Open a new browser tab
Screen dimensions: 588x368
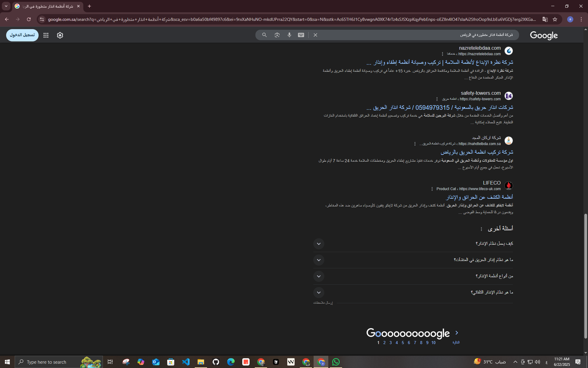pos(89,6)
